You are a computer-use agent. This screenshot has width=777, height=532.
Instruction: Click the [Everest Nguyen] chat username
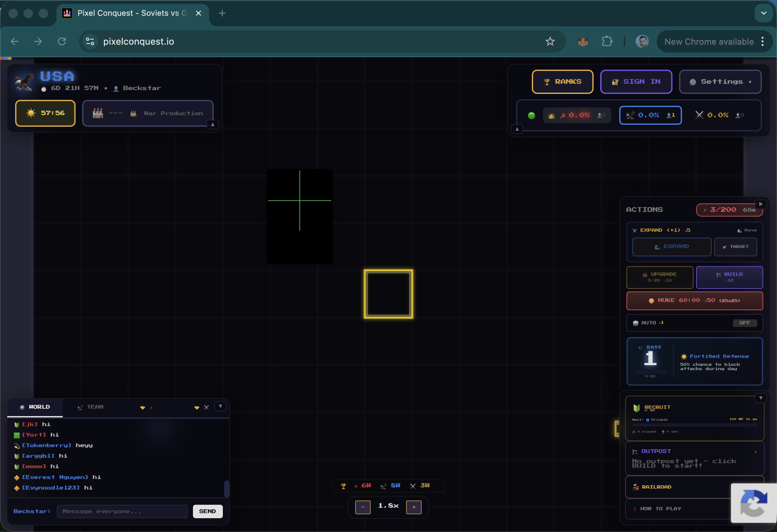[x=55, y=477]
